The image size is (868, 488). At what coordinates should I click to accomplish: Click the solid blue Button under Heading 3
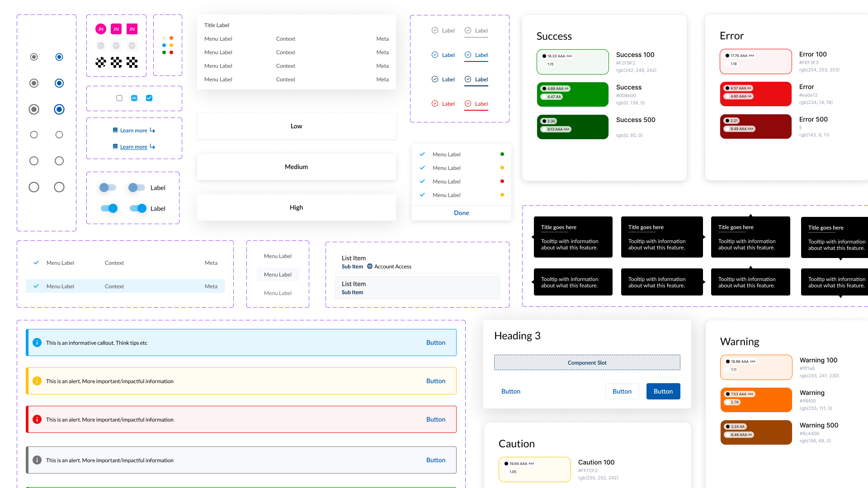(x=663, y=391)
